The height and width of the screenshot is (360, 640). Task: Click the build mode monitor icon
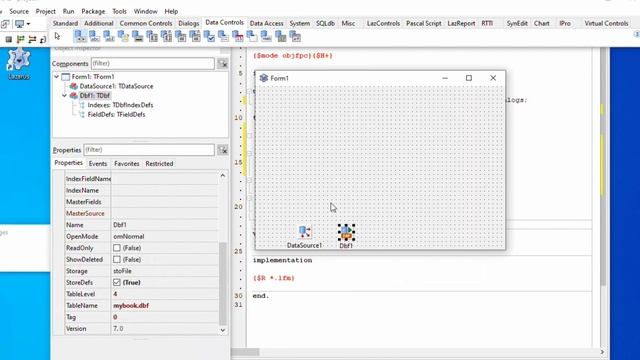click(19, 24)
